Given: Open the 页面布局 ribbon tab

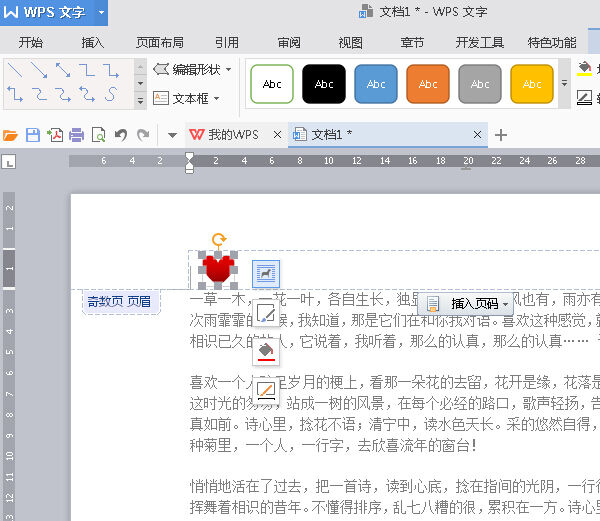Looking at the screenshot, I should (160, 43).
